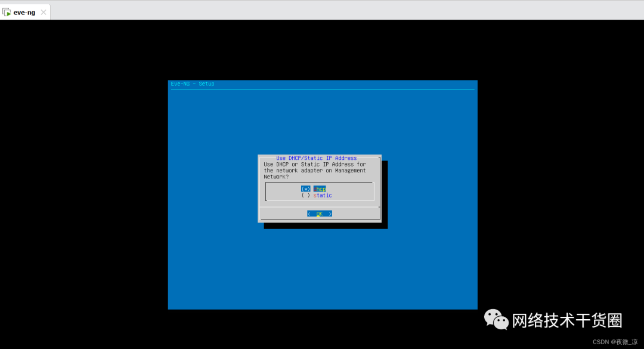
Task: Click the dialog title Use DHCP/Static IP Address
Action: (317, 157)
